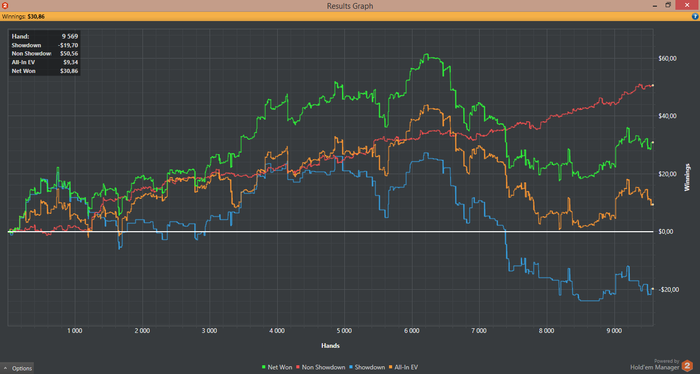
Task: Click the green Net Won legend swatch
Action: pyautogui.click(x=264, y=367)
